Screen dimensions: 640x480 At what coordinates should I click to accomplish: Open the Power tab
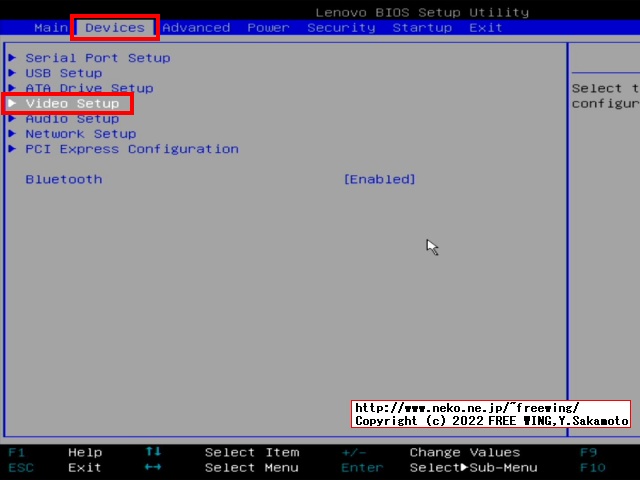point(268,27)
